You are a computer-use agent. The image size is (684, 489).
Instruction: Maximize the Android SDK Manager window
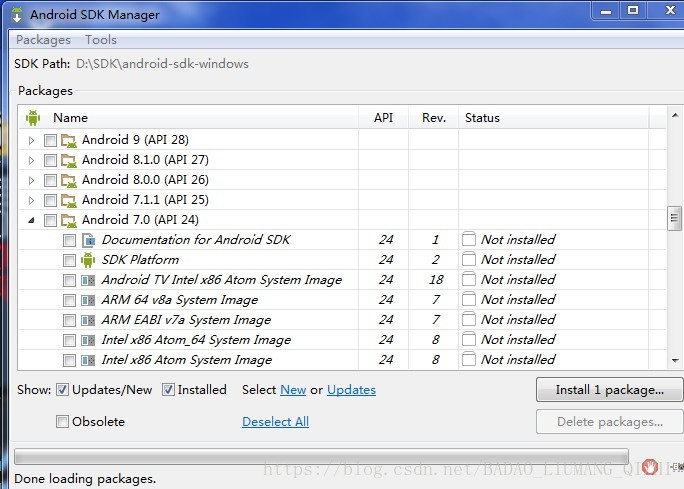(x=633, y=10)
